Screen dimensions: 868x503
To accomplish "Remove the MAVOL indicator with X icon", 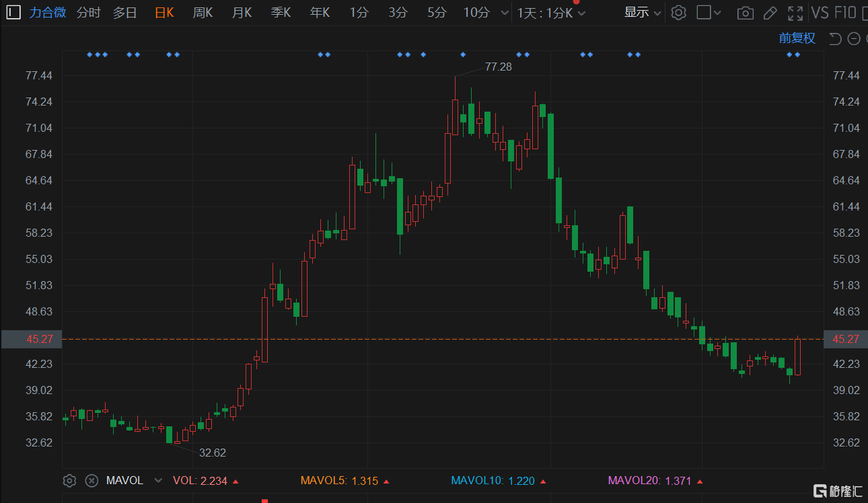I will click(x=92, y=480).
